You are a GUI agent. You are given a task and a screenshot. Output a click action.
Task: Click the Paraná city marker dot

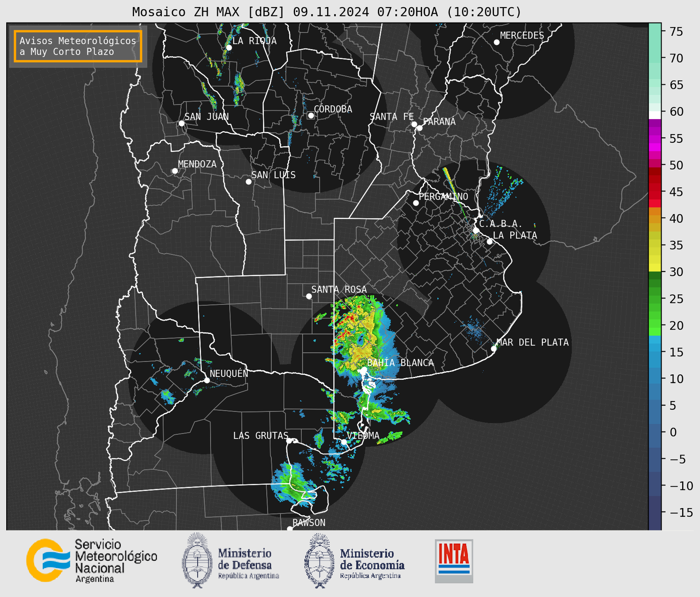pos(420,128)
